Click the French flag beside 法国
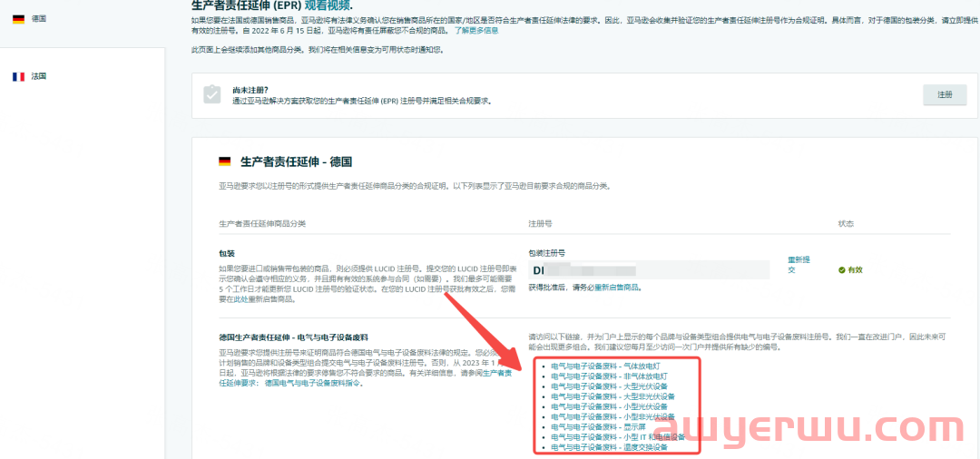 pyautogui.click(x=19, y=76)
